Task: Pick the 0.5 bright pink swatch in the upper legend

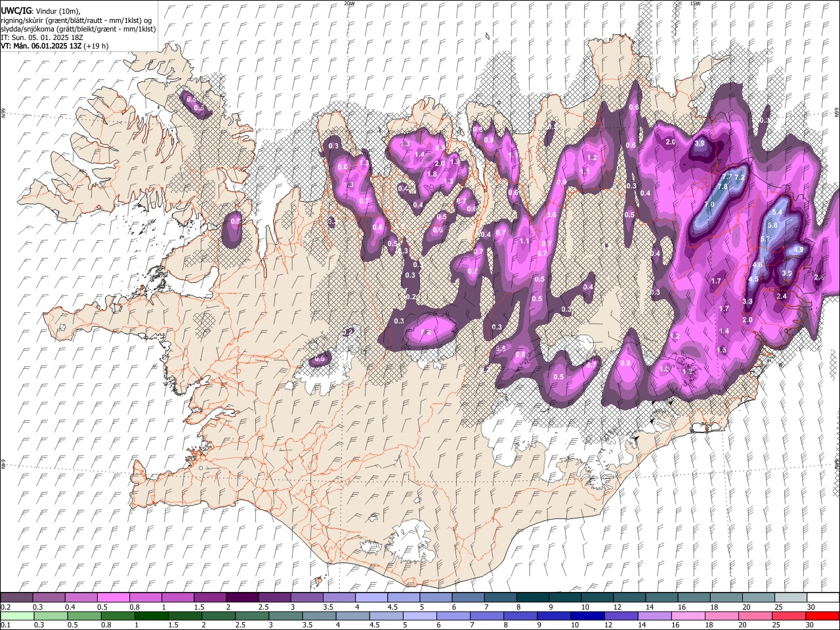Action: click(x=114, y=597)
